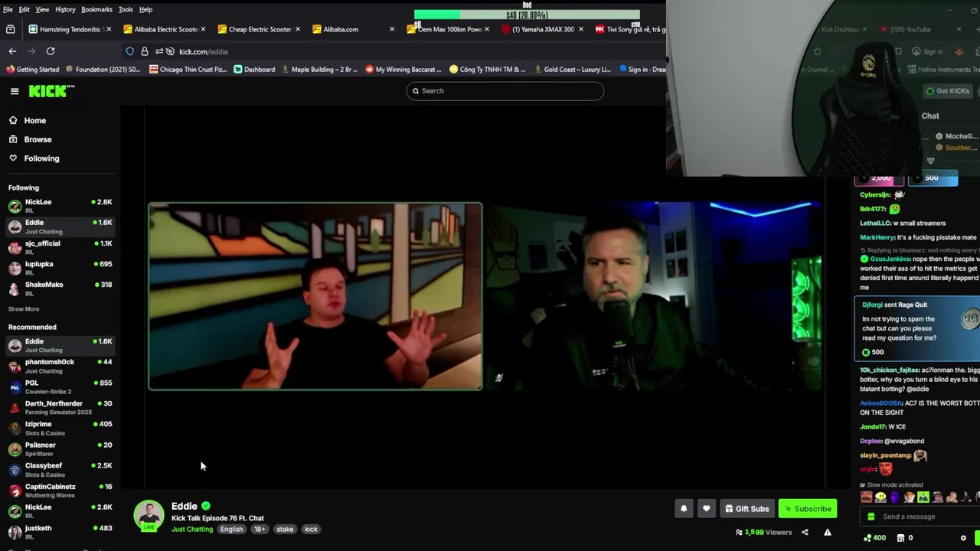Open the Bookmarks menu
Viewport: 980px width, 551px height.
96,9
